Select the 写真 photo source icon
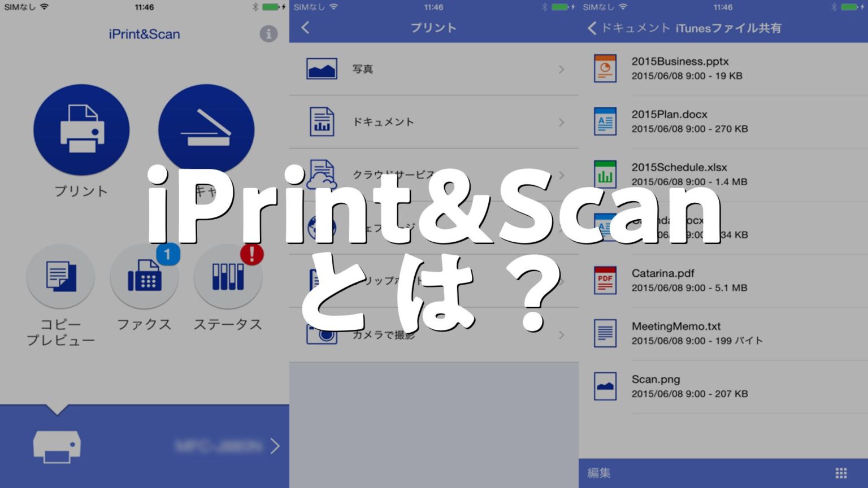This screenshot has width=868, height=488. 321,68
